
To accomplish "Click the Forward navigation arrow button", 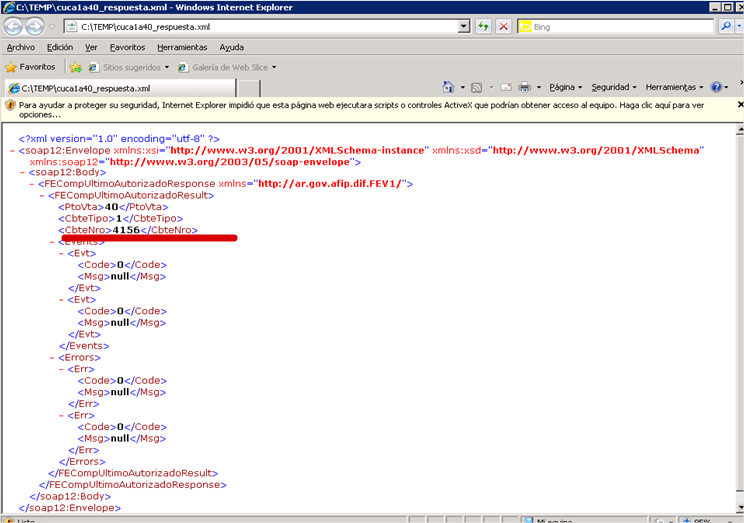I will [x=35, y=27].
